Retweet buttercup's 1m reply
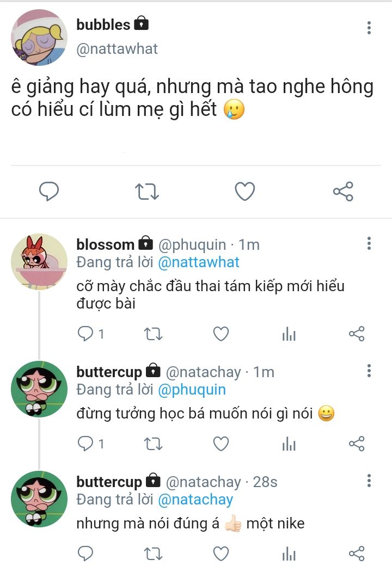The width and height of the screenshot is (392, 566). click(153, 444)
